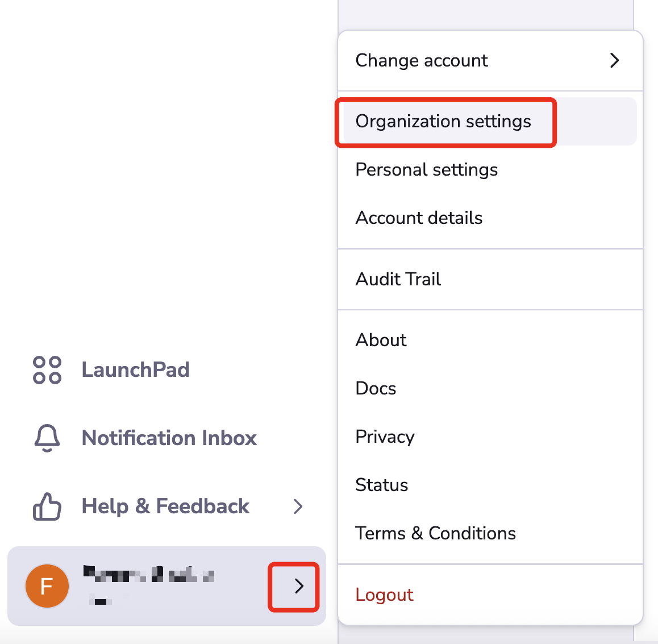Expand the account options chevron
This screenshot has width=658, height=644.
pos(293,587)
